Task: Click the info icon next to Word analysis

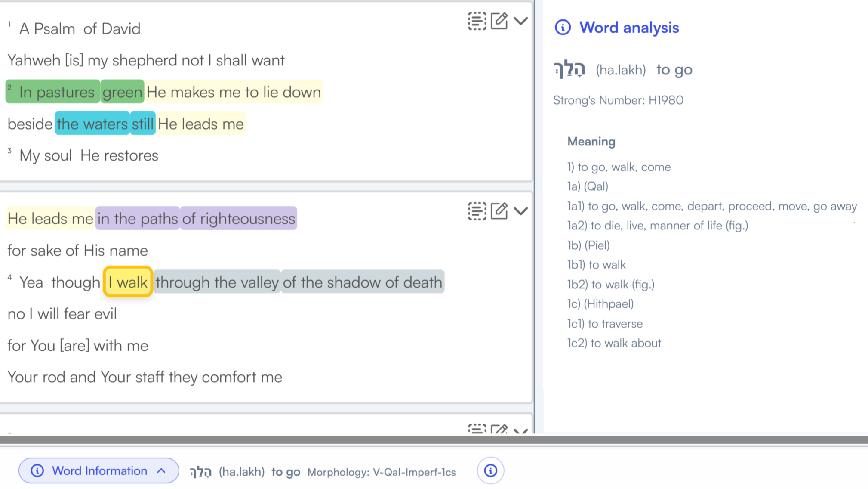Action: tap(562, 27)
